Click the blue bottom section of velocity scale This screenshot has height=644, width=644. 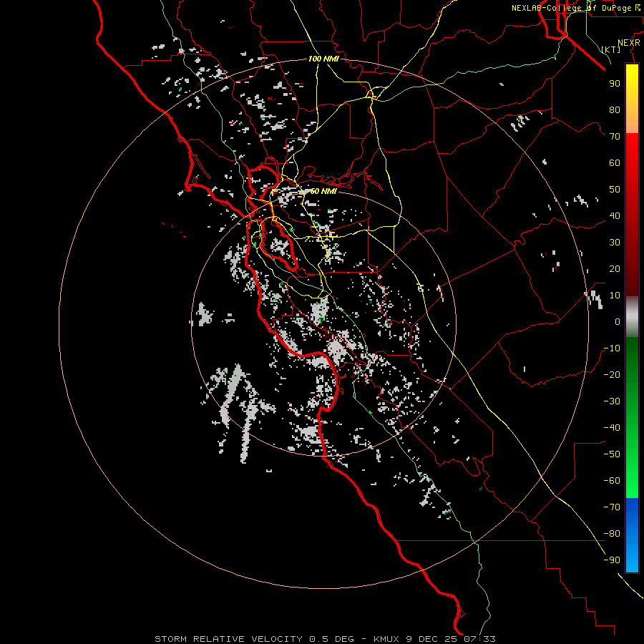click(632, 535)
